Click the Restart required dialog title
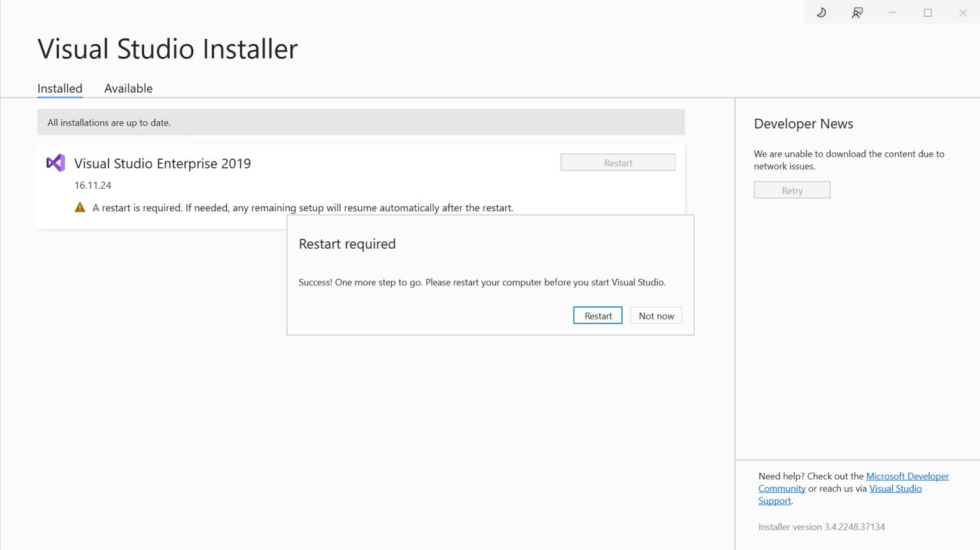 347,244
